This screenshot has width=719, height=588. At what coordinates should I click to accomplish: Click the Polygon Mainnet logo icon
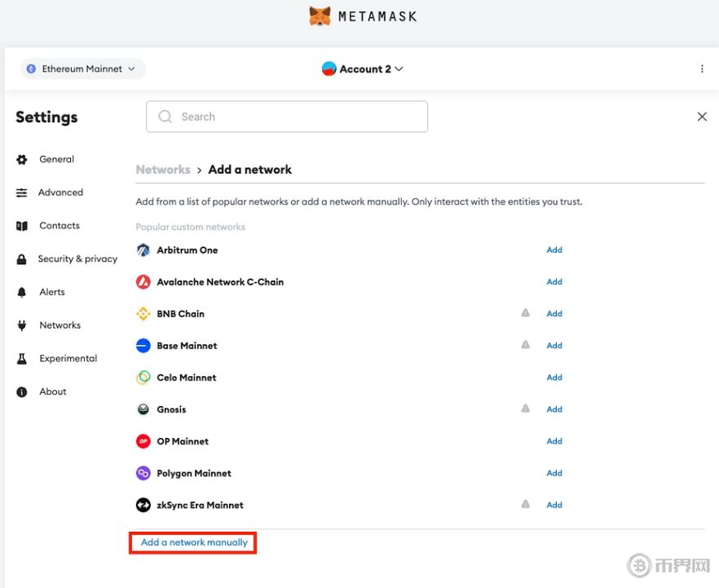coord(143,473)
